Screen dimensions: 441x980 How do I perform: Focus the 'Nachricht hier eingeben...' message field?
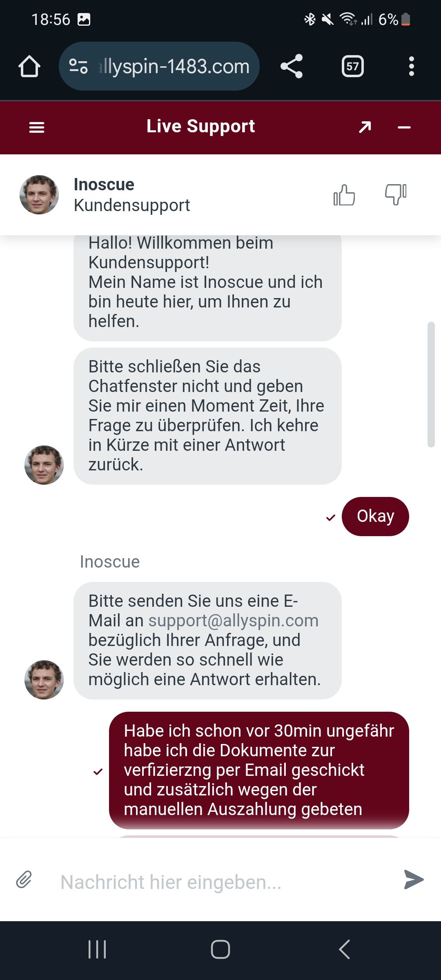[220, 882]
